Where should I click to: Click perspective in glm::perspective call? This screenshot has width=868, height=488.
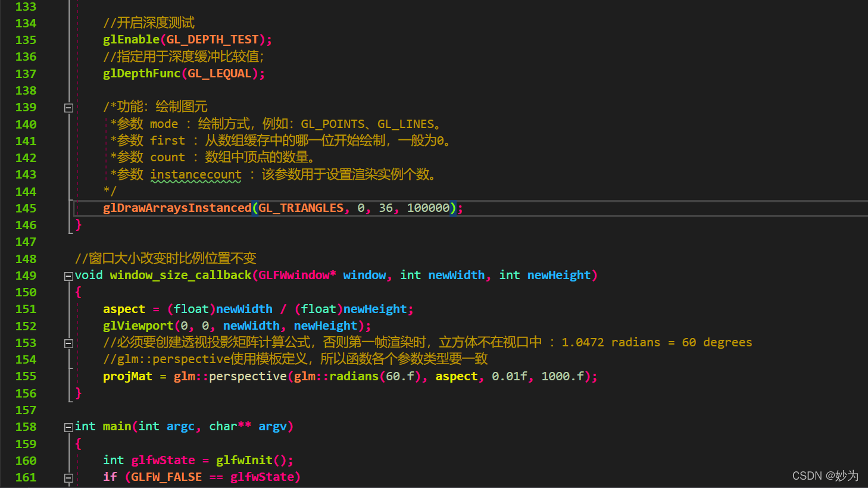coord(248,376)
